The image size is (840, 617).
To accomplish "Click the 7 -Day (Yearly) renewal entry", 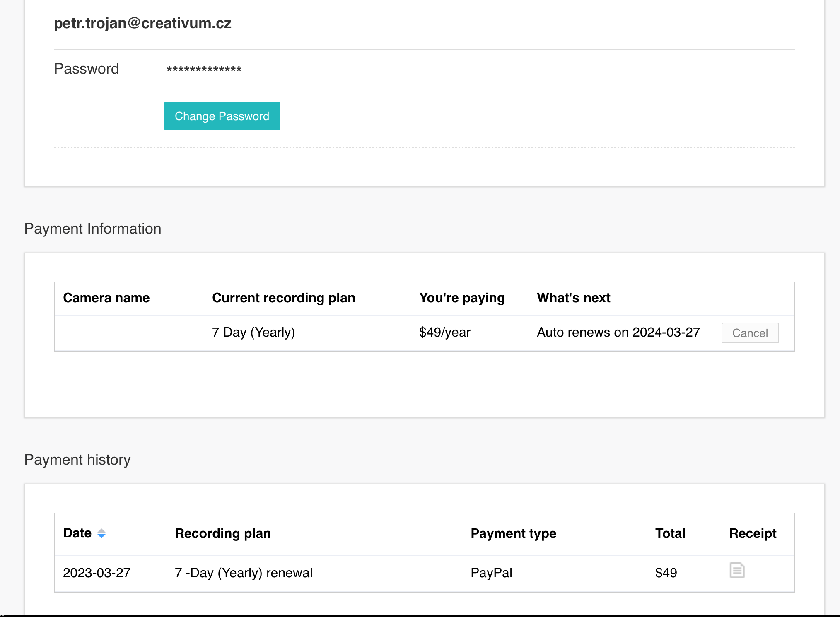I will tap(244, 573).
